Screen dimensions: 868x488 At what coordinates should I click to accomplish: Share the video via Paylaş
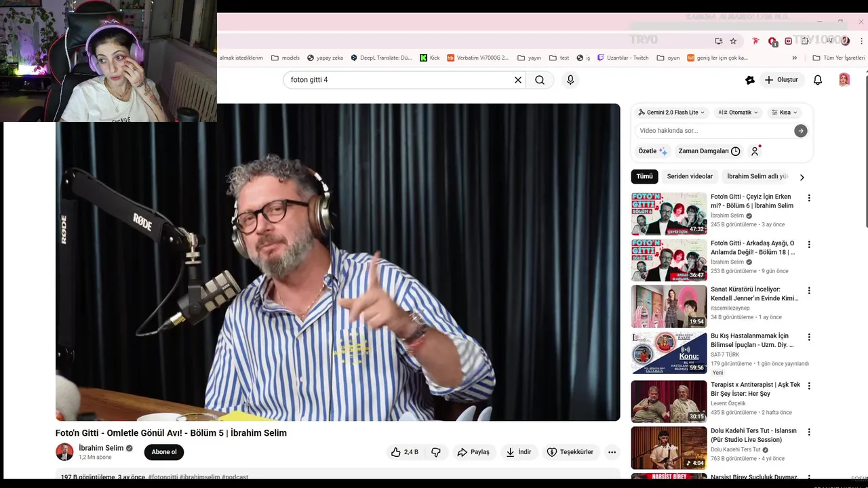473,452
